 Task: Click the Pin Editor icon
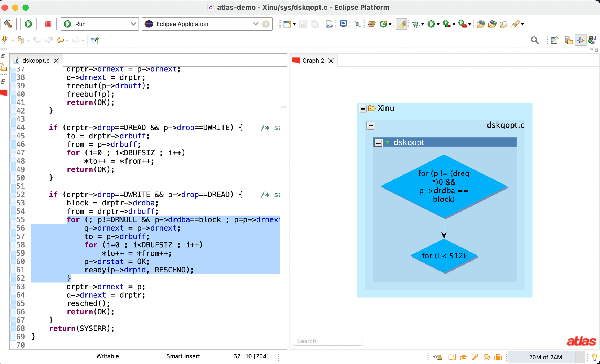95,40
